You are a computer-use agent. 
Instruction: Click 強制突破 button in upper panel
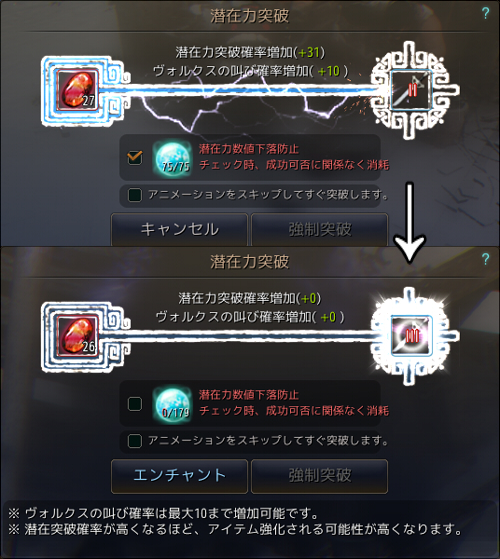(x=320, y=229)
